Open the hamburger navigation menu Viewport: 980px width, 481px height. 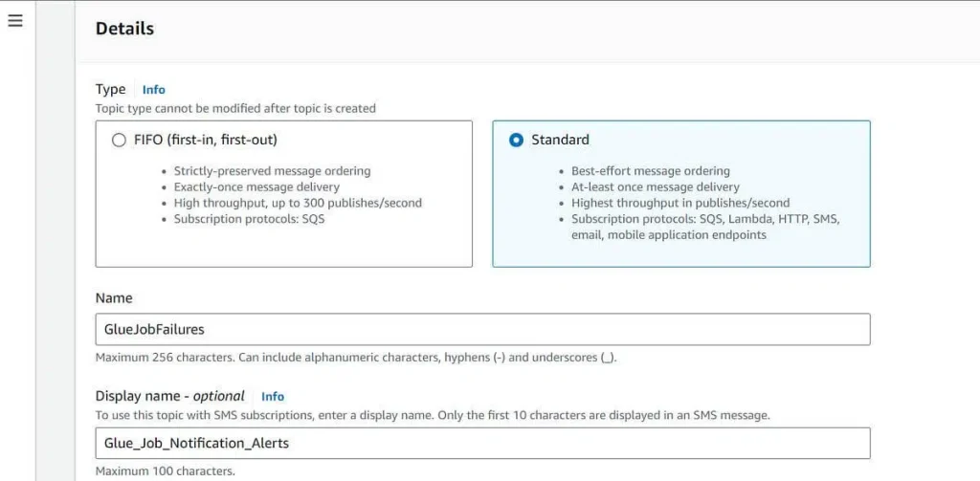tap(15, 21)
